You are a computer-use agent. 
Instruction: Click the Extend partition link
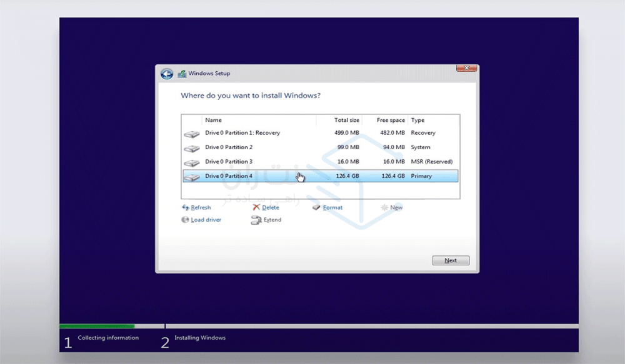click(272, 220)
